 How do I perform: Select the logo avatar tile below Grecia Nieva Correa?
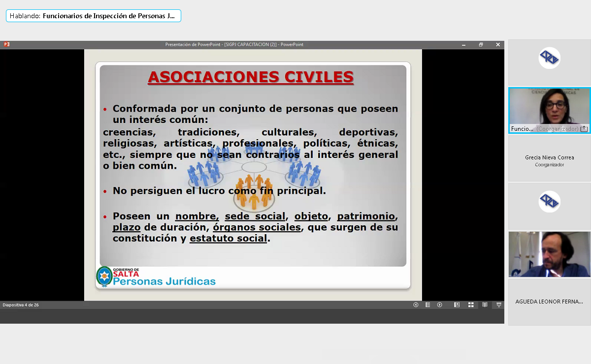[x=549, y=206]
